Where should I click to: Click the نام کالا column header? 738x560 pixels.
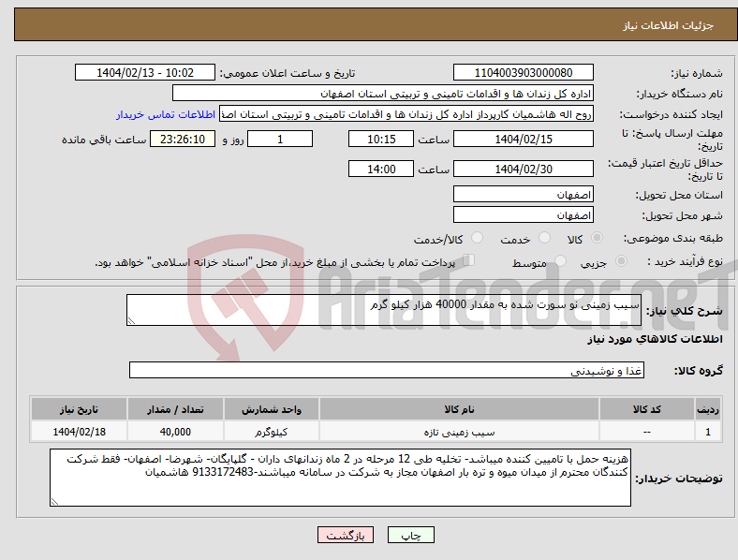pos(459,409)
